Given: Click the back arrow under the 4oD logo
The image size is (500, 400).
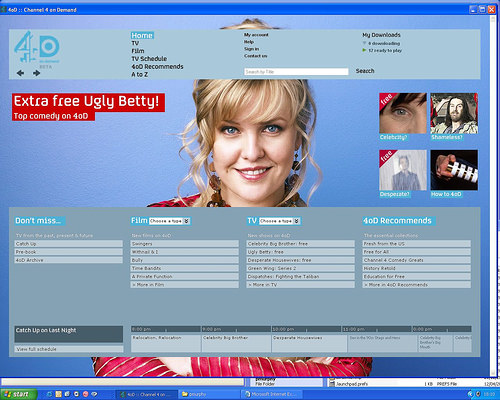Looking at the screenshot, I should click(20, 73).
